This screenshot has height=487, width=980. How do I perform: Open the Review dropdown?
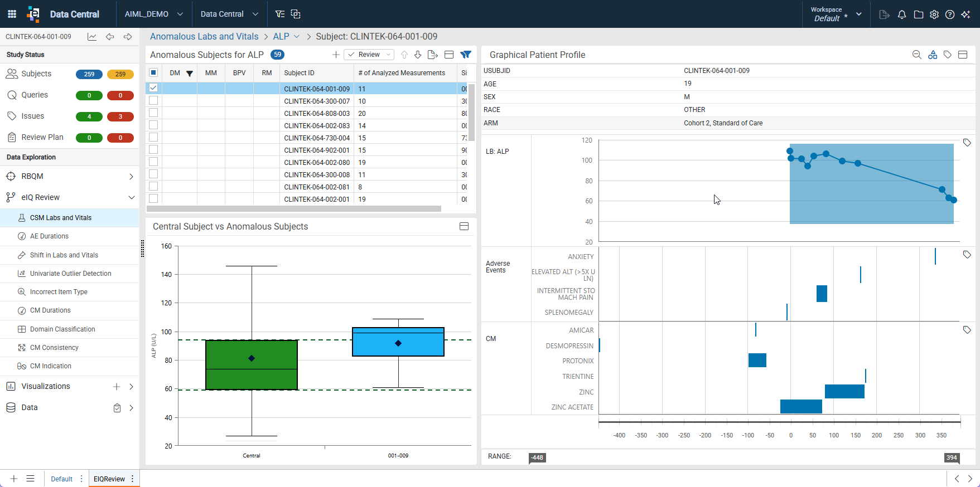click(x=369, y=55)
